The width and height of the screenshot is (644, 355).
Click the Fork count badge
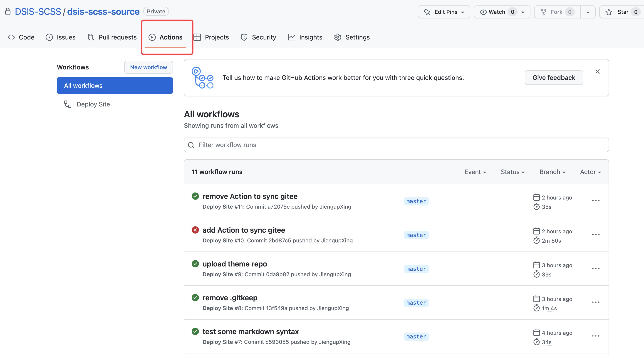click(570, 12)
